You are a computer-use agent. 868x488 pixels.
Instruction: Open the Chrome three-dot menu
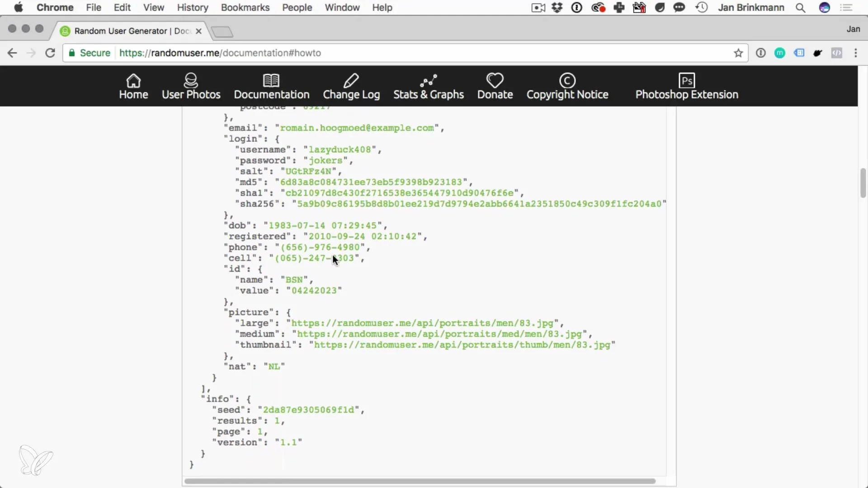pos(856,53)
